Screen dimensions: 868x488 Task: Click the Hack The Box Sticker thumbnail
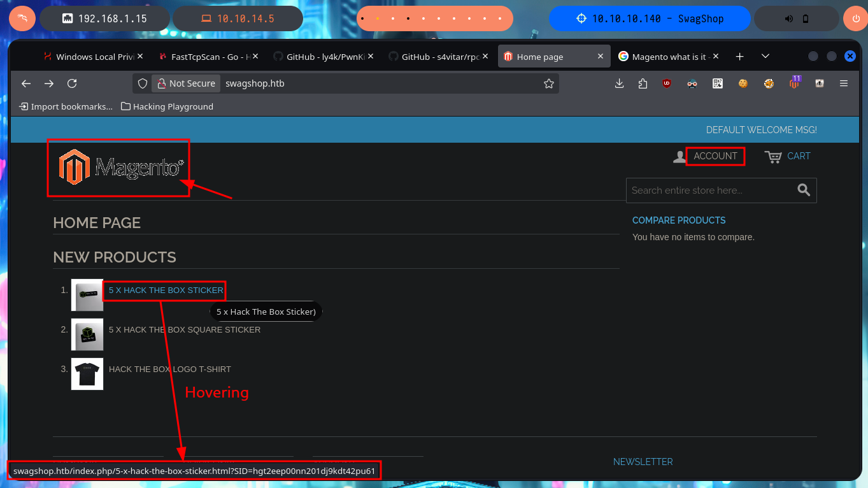(87, 295)
